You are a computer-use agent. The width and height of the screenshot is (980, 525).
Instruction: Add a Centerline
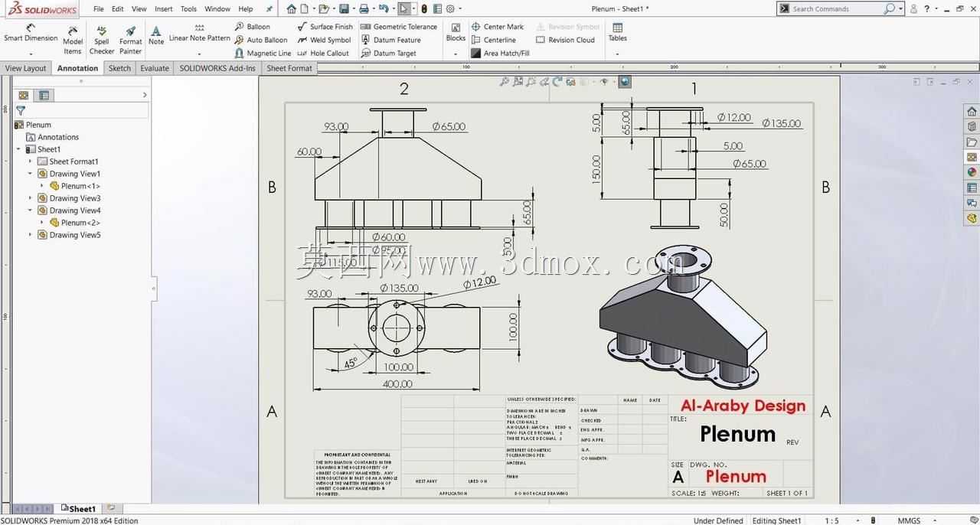(493, 40)
